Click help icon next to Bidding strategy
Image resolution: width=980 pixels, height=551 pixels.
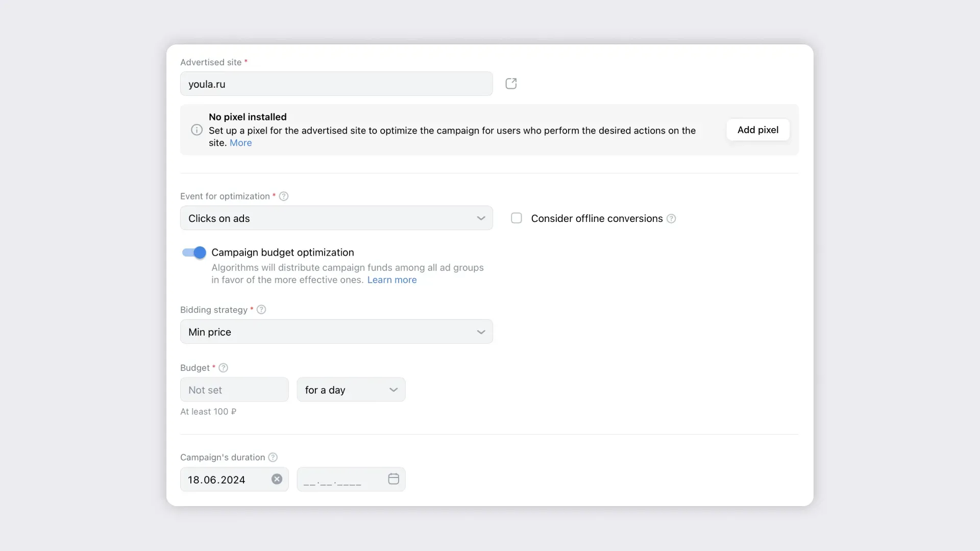[x=261, y=310]
